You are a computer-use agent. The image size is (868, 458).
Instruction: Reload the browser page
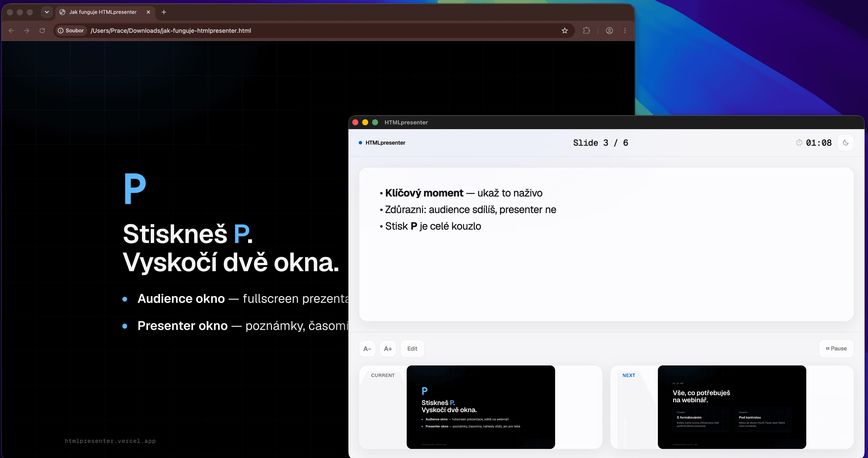pyautogui.click(x=42, y=31)
